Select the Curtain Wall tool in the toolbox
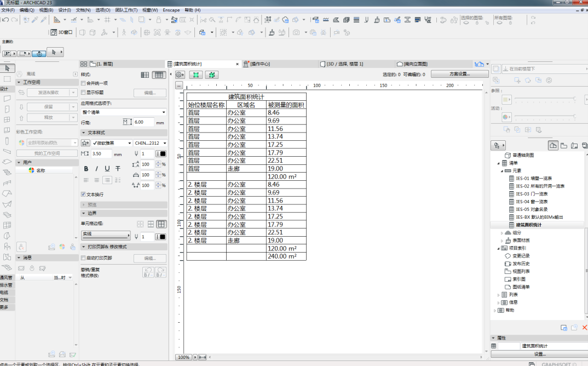This screenshot has height=366, width=588. (7, 225)
